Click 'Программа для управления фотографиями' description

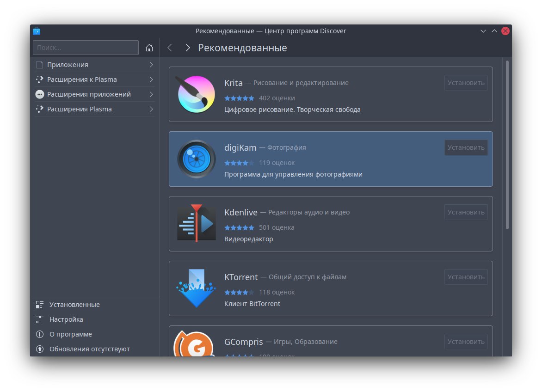294,174
